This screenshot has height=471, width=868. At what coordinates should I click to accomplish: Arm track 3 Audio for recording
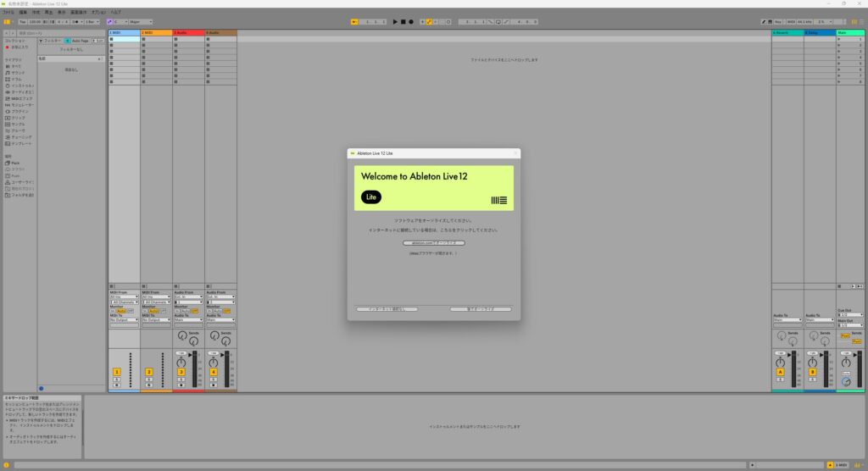click(181, 385)
